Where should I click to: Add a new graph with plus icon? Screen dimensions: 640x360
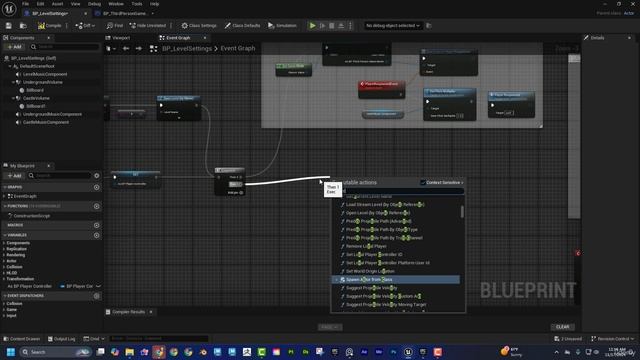[97, 187]
